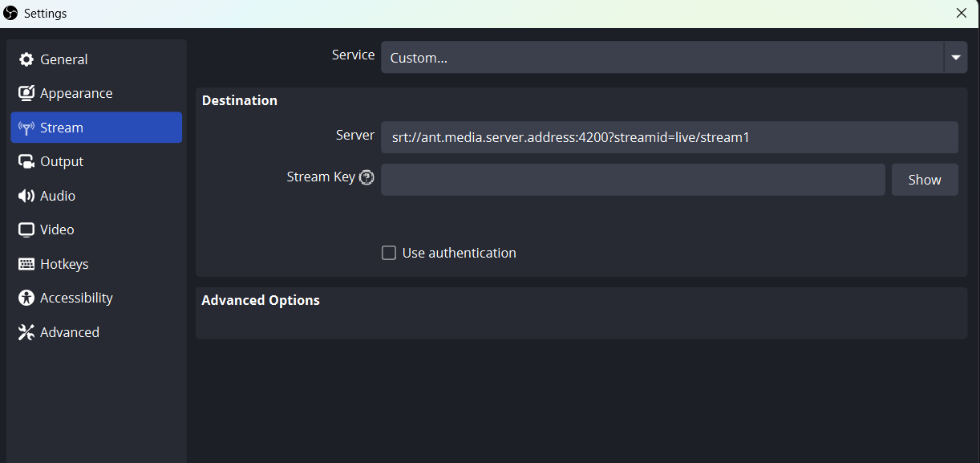Click the Appearance monitor icon
Screen dimensions: 980x463
pyautogui.click(x=26, y=93)
